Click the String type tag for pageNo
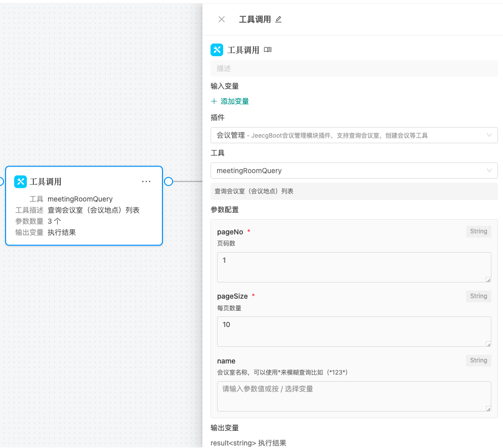This screenshot has width=503, height=448. [x=478, y=231]
